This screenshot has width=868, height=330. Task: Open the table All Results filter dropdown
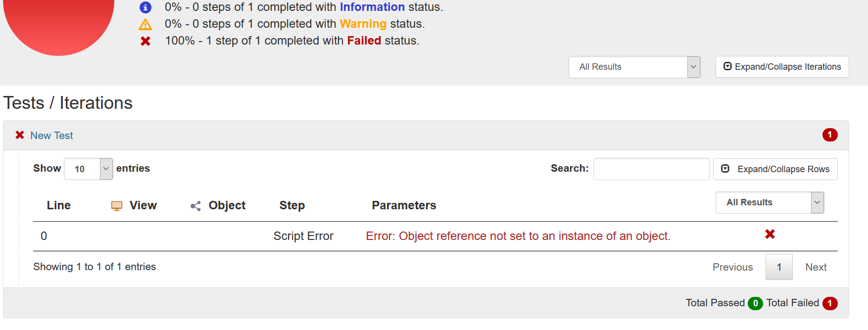click(x=770, y=202)
